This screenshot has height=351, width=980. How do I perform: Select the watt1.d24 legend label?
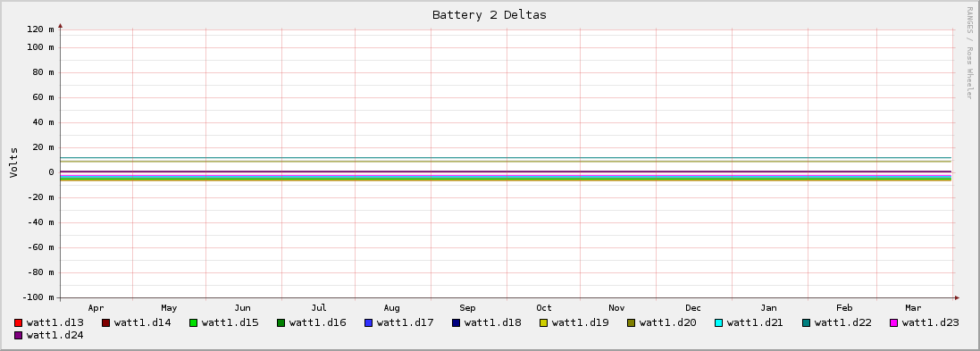tap(55, 336)
